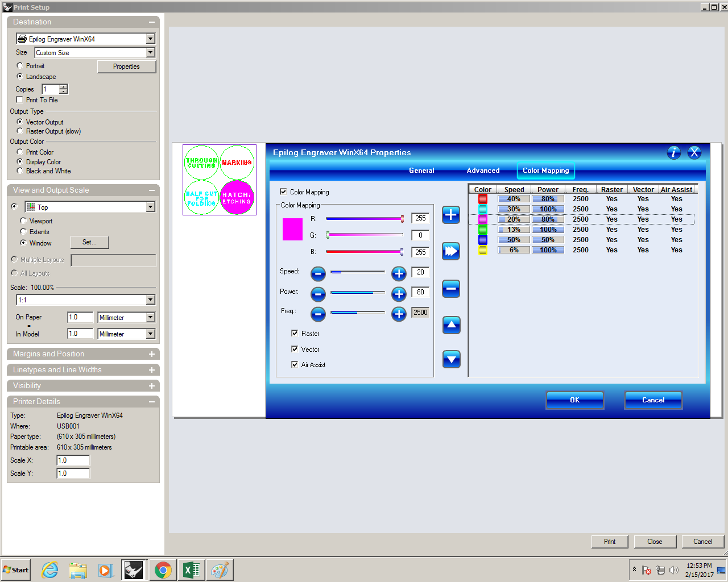Open Excel from the taskbar
Viewport: 728px width, 582px height.
pyautogui.click(x=192, y=570)
